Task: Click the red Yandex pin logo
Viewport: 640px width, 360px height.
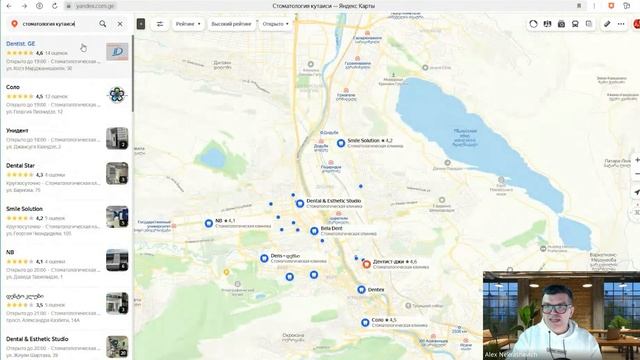Action: pyautogui.click(x=14, y=24)
